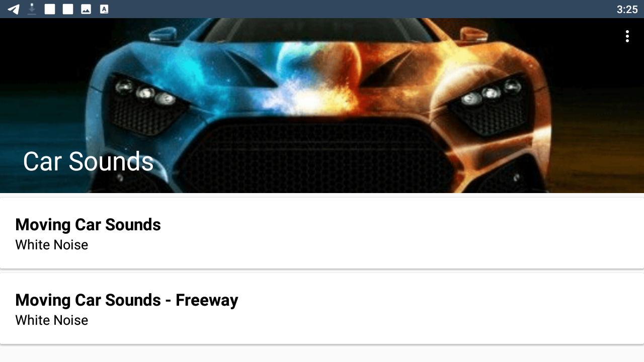Open Moving Car Sounds - Freeway entry
This screenshot has width=644, height=362.
322,309
